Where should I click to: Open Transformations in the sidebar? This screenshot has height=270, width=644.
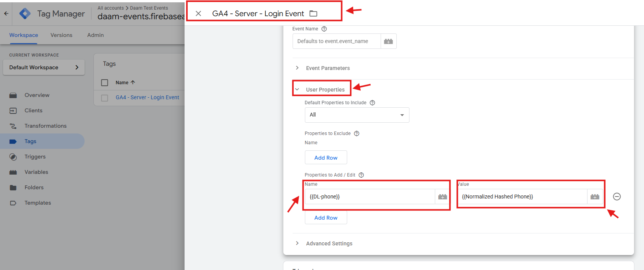45,126
